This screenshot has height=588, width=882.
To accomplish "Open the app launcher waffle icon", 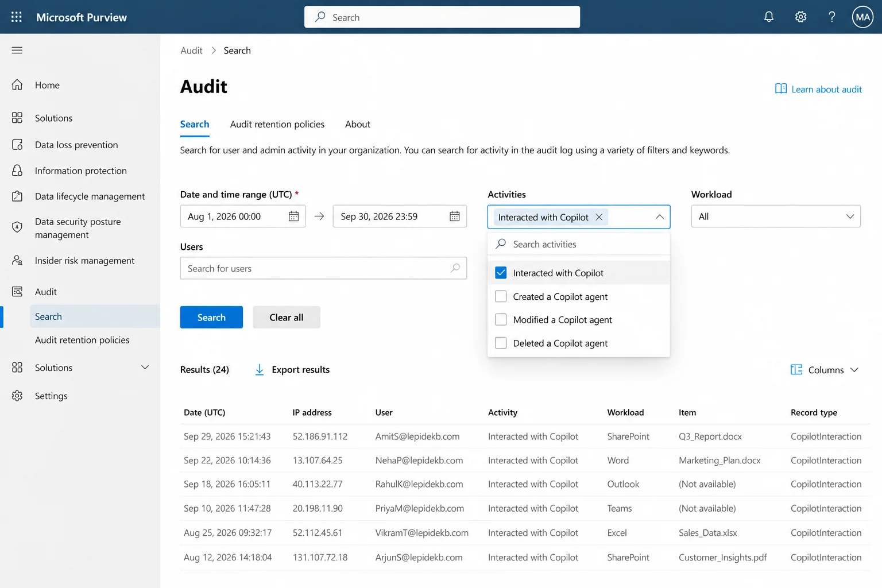I will coord(17,17).
